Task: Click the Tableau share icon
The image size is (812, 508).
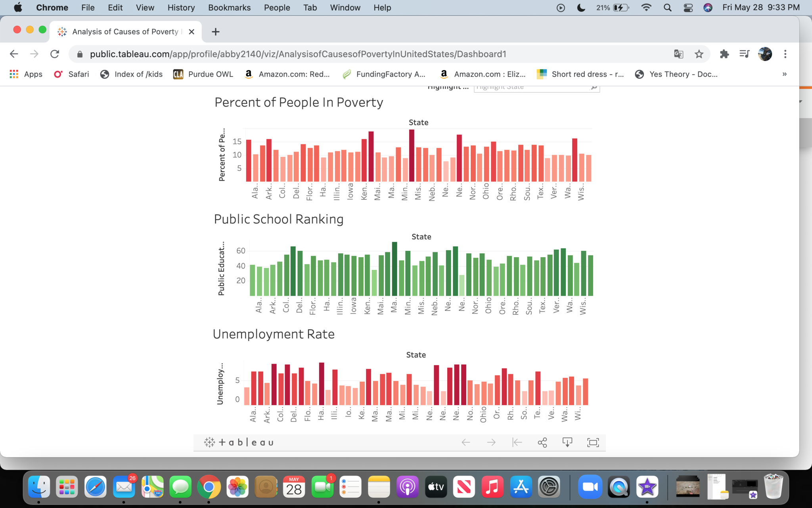Action: coord(542,442)
